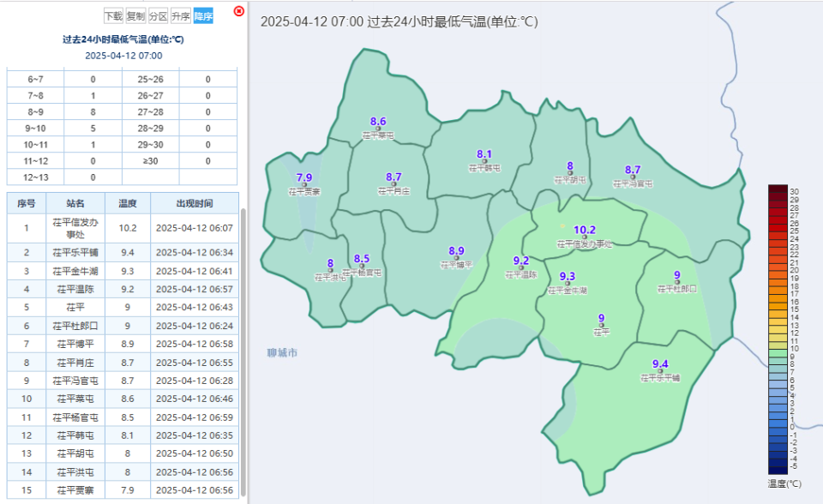Image resolution: width=823 pixels, height=504 pixels.
Task: Click map station marker 茌平胡屯
Action: [x=570, y=173]
